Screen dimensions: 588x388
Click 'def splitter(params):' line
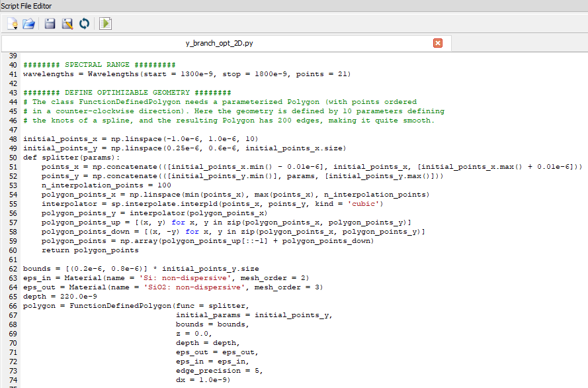pos(71,157)
